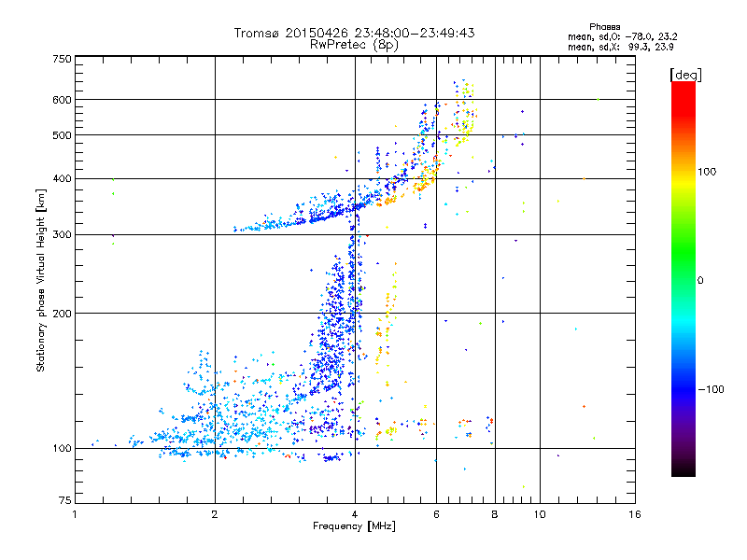Click the y-axis '750' tick label
The image size is (747, 560).
tap(63, 59)
